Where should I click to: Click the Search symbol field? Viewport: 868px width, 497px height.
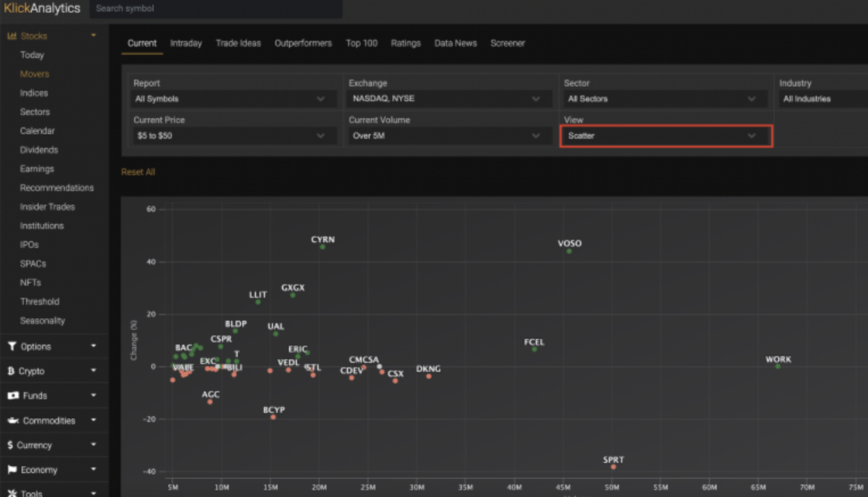point(216,9)
